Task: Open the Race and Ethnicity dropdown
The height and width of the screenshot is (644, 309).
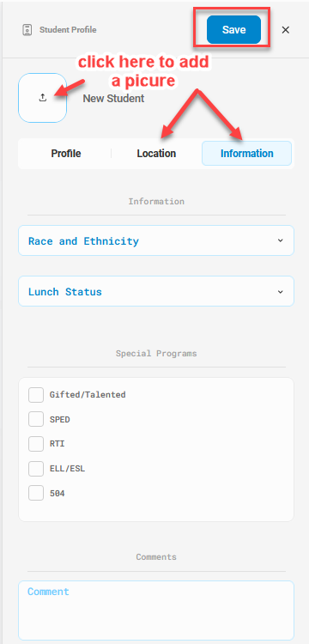Action: (156, 240)
